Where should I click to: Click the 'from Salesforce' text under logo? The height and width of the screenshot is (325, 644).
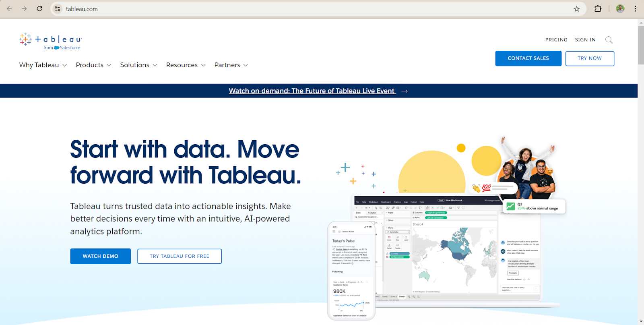62,48
